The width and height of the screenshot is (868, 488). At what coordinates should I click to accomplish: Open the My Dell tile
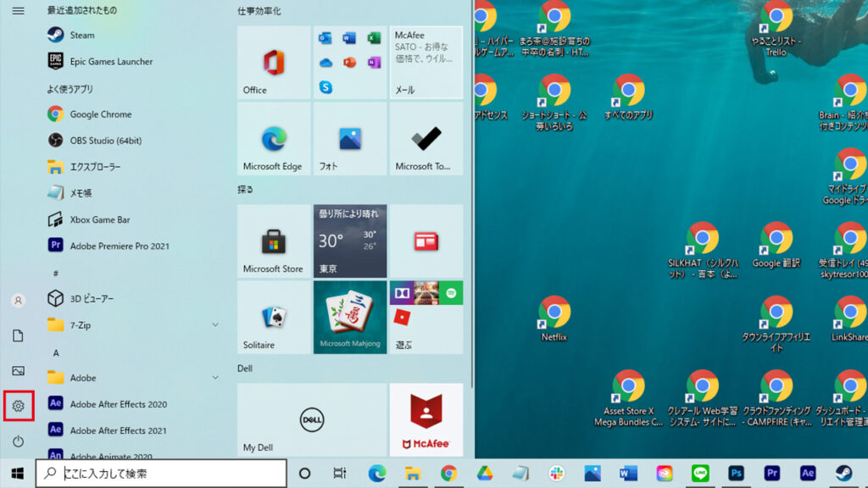(x=312, y=420)
